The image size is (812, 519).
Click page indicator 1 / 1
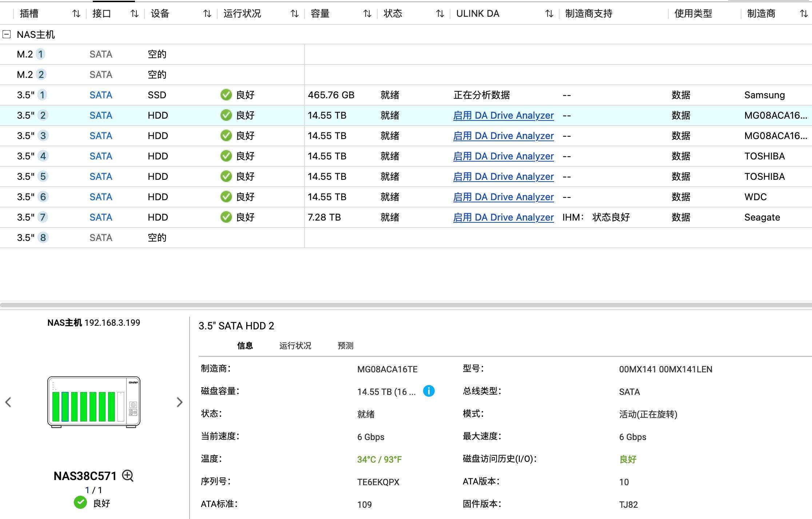(93, 490)
